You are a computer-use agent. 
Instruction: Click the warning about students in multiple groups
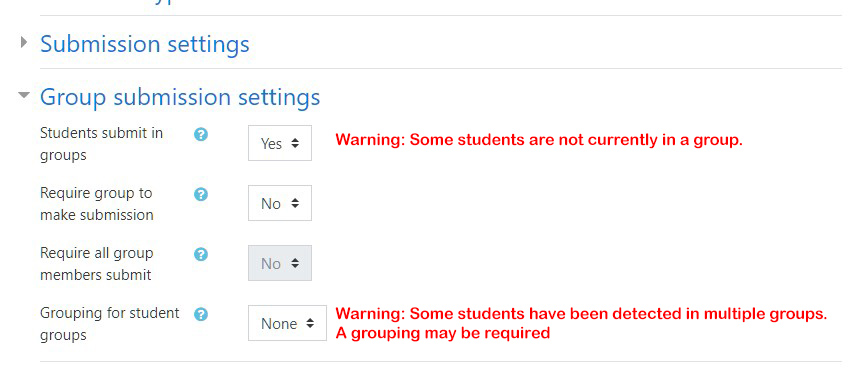(581, 323)
